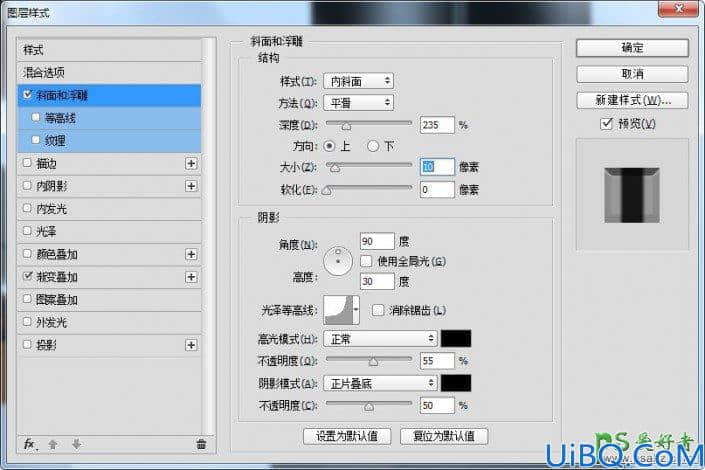The height and width of the screenshot is (470, 705).
Task: Uncheck the 斜面和浮雕 checkbox
Action: (27, 94)
